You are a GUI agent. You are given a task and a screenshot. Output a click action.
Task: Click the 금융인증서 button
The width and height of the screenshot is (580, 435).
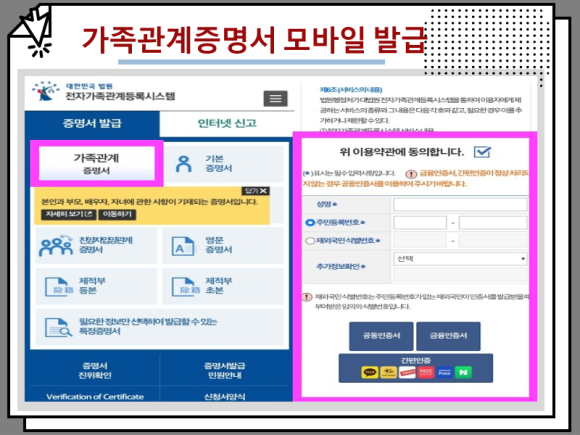click(448, 336)
